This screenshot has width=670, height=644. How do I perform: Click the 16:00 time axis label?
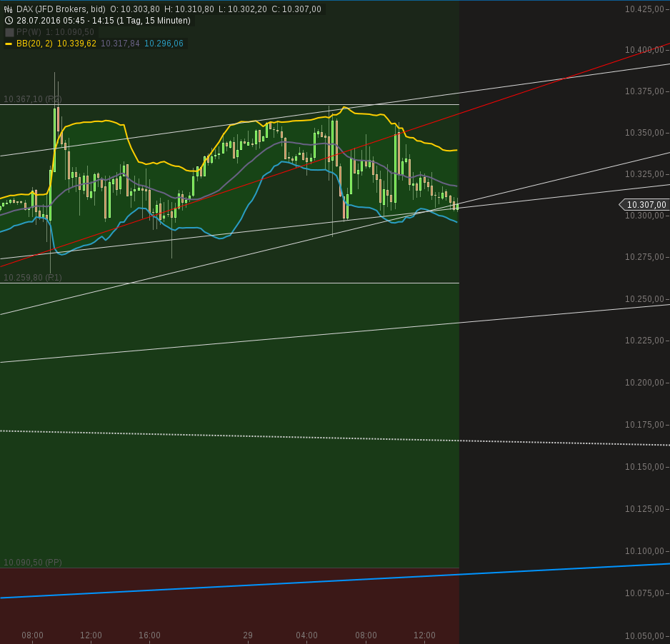pos(149,635)
